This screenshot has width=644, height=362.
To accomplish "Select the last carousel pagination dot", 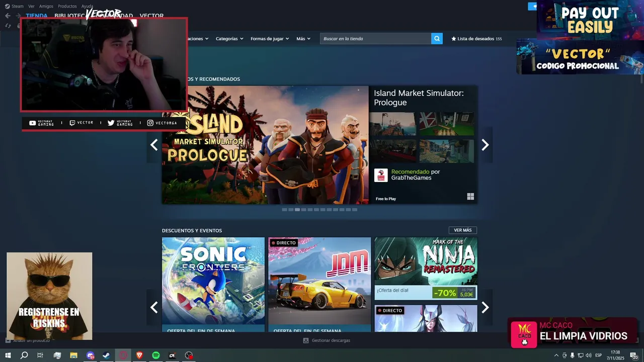I will (355, 210).
